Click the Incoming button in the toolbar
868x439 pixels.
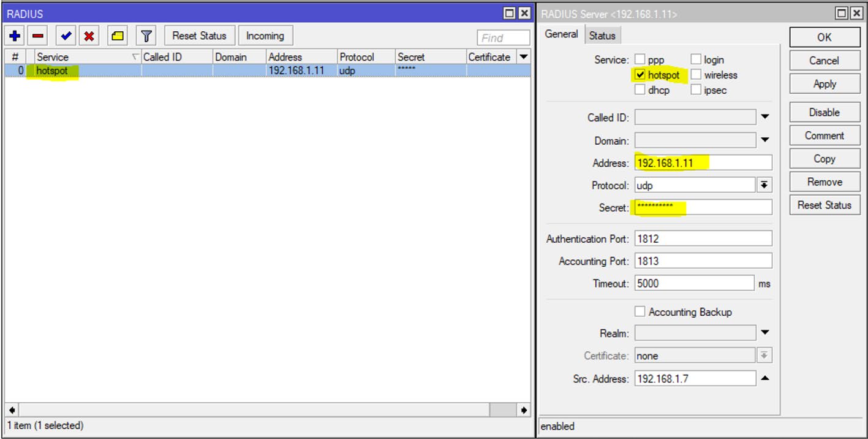265,36
